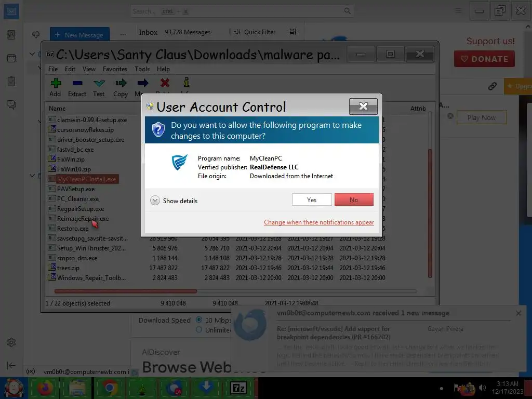
Task: Open Chrome from the taskbar
Action: (109, 388)
